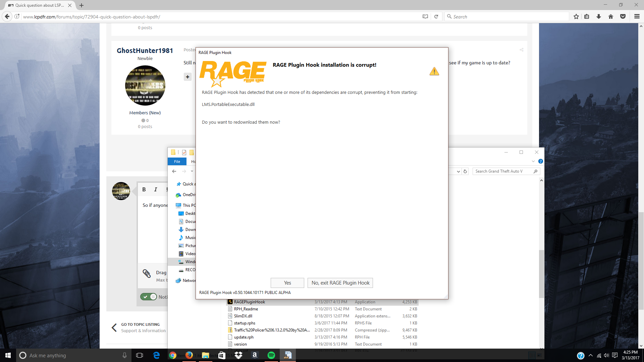
Task: Click Bold formatting icon in editor
Action: [144, 189]
